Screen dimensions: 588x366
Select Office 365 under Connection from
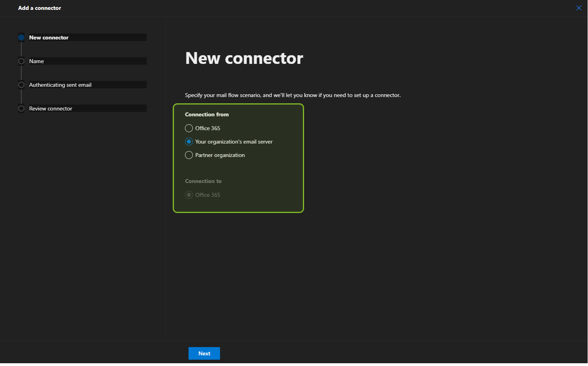189,128
